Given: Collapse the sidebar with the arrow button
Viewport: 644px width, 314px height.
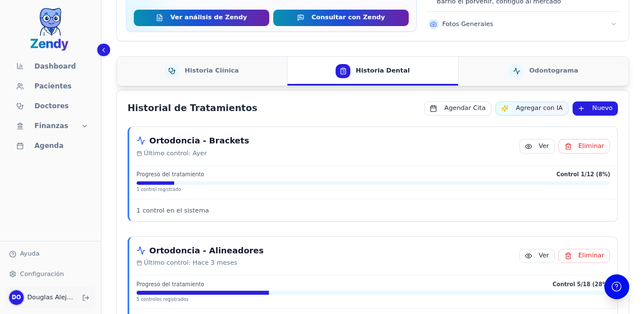Looking at the screenshot, I should coord(104,50).
